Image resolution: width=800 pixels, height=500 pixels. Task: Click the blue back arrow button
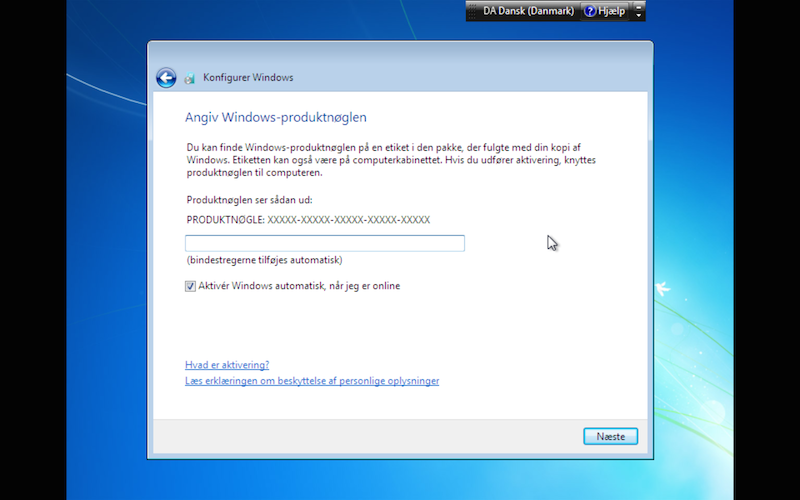(x=166, y=78)
